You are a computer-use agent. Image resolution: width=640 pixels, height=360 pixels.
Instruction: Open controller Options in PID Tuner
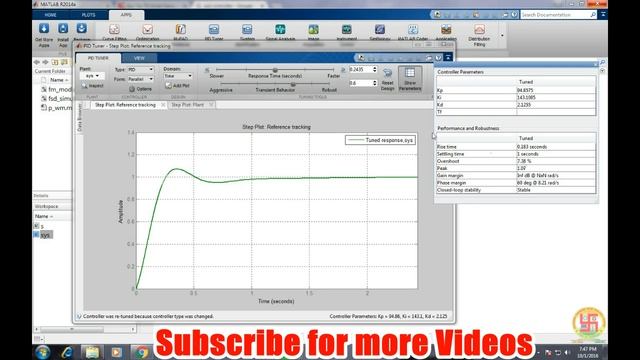coord(140,89)
